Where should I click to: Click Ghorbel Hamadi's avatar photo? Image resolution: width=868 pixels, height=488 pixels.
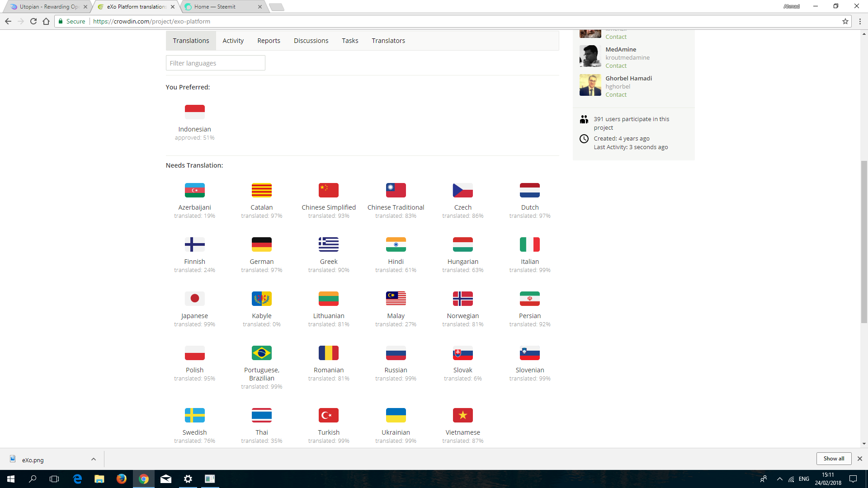click(590, 85)
